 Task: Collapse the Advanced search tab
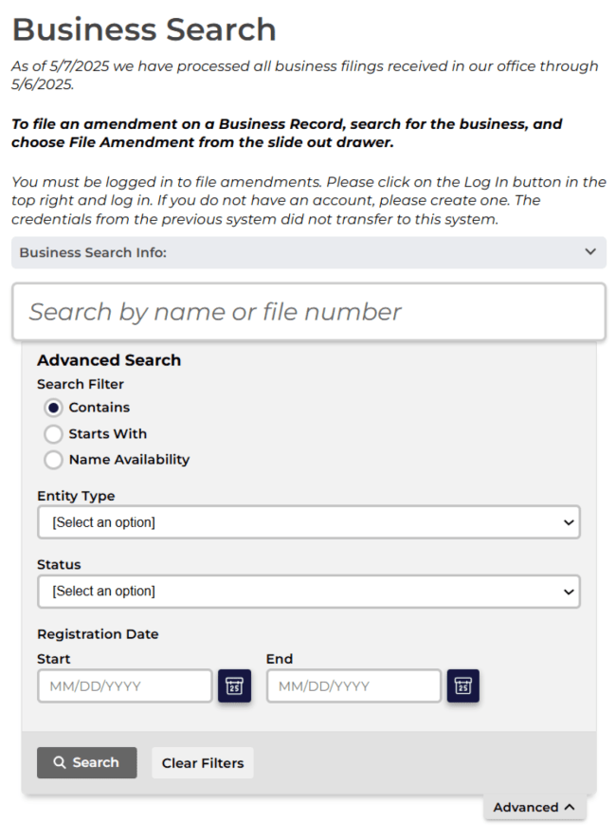534,807
